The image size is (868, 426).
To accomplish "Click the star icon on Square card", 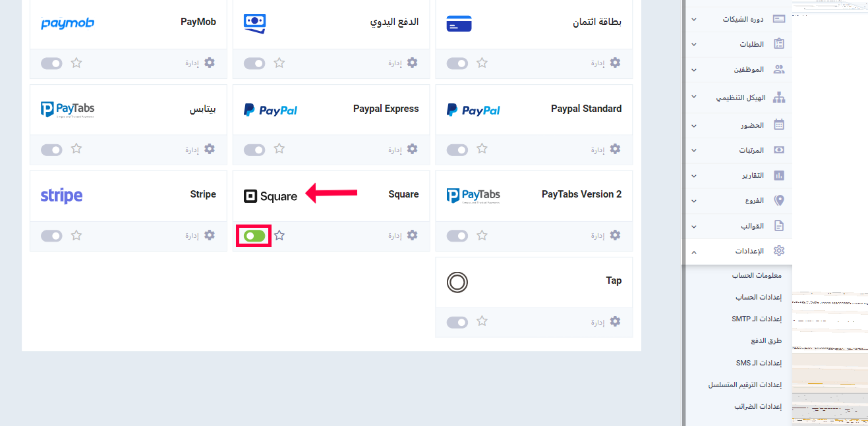I will pyautogui.click(x=279, y=235).
